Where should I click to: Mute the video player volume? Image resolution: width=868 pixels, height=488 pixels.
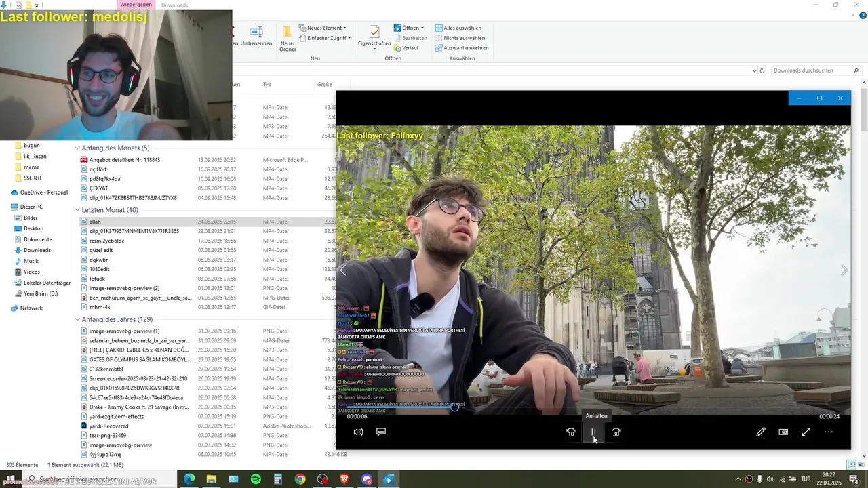[x=358, y=432]
